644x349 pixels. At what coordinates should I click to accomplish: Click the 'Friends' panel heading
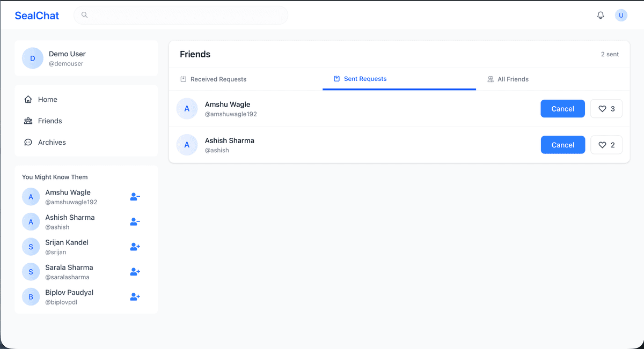pyautogui.click(x=195, y=54)
